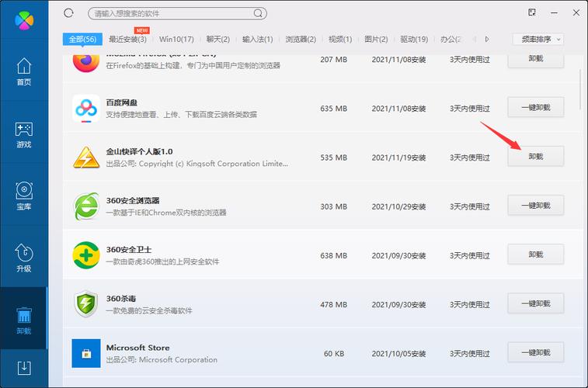Click the vertical scrollbar of the software list
588x388 pixels.
tap(580, 88)
